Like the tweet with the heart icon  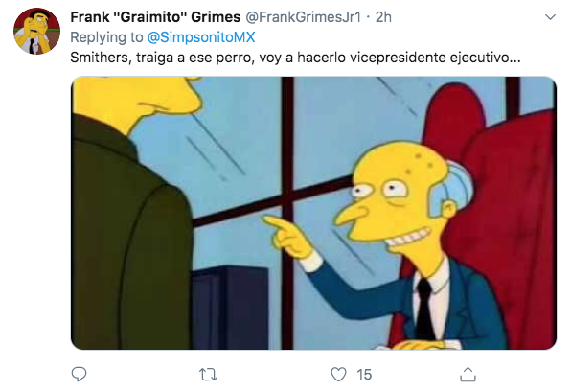click(338, 374)
